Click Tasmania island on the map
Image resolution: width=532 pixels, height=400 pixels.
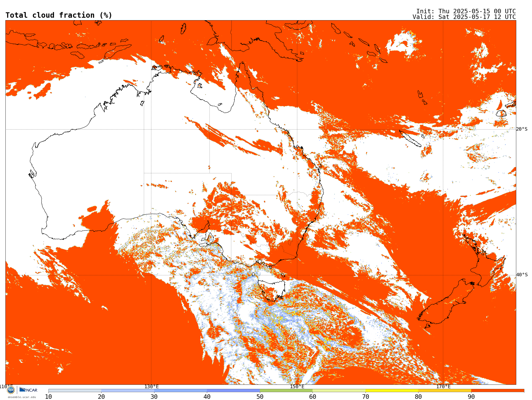[272, 290]
